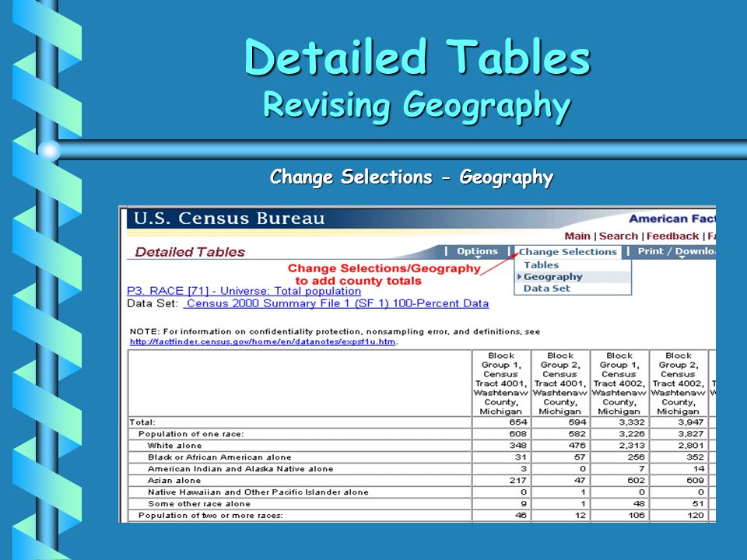747x560 pixels.
Task: Click the Detailed Tables page heading
Action: pyautogui.click(x=190, y=252)
